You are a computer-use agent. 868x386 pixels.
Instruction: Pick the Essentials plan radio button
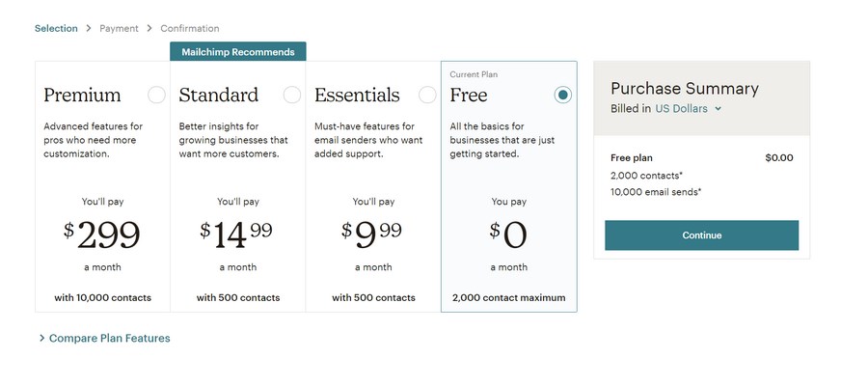coord(427,95)
